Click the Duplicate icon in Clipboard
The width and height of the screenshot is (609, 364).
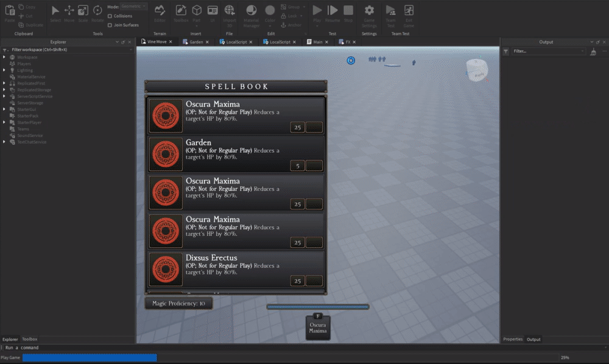(21, 25)
